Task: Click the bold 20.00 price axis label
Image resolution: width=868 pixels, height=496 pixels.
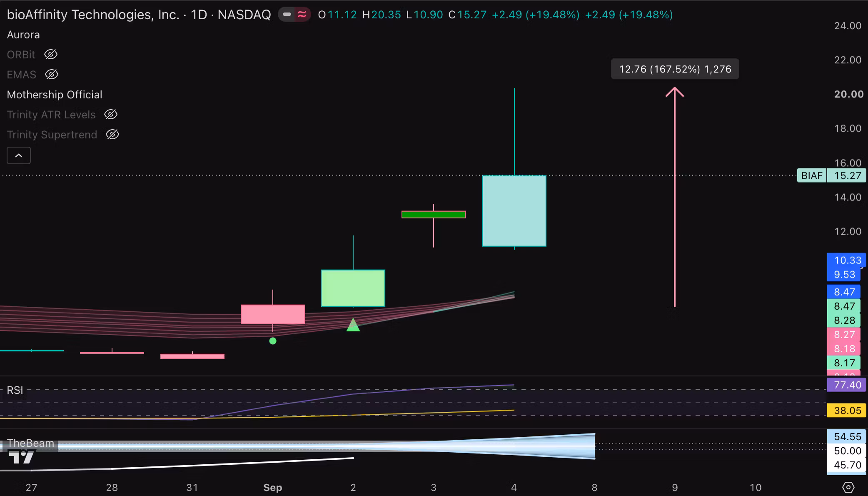Action: [848, 94]
